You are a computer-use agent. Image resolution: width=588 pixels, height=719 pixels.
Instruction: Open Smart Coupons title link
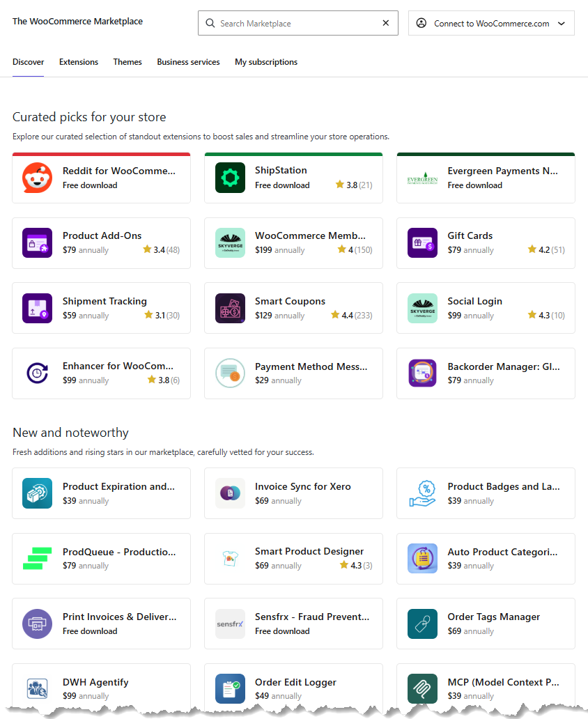(290, 301)
